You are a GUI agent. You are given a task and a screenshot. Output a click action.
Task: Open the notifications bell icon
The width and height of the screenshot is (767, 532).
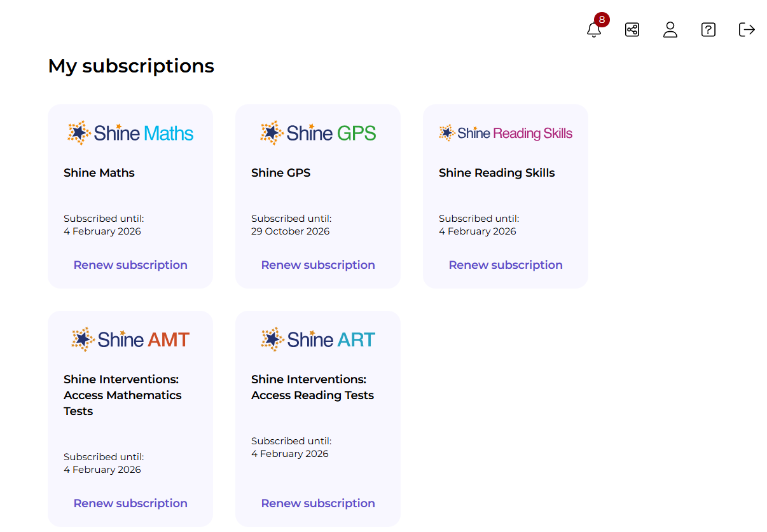594,30
